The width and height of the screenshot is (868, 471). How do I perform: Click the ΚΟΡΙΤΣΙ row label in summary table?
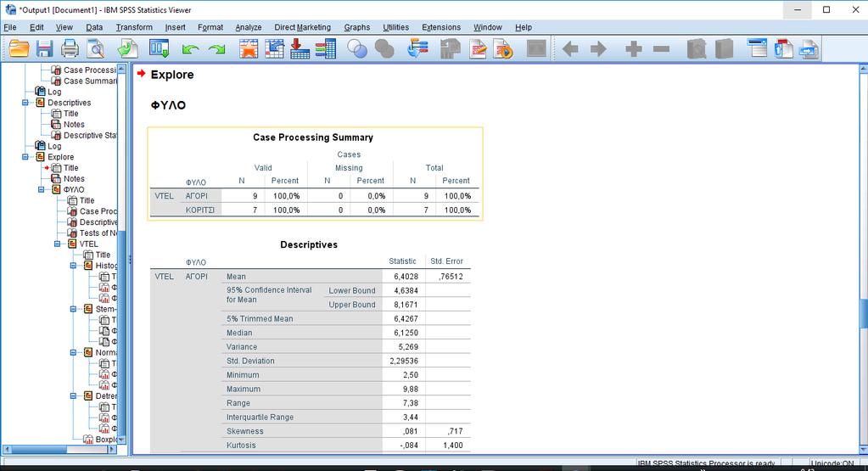[x=200, y=210]
